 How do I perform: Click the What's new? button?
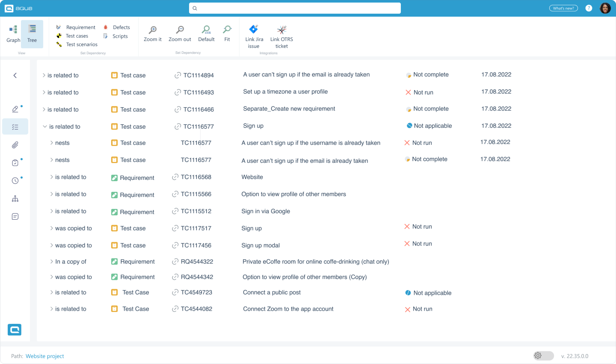[x=563, y=8]
